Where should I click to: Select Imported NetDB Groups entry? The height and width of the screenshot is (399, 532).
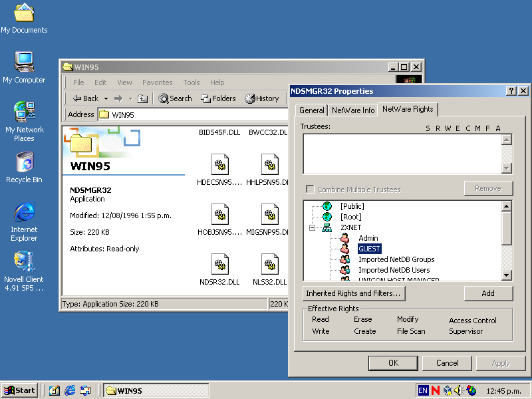(x=396, y=259)
